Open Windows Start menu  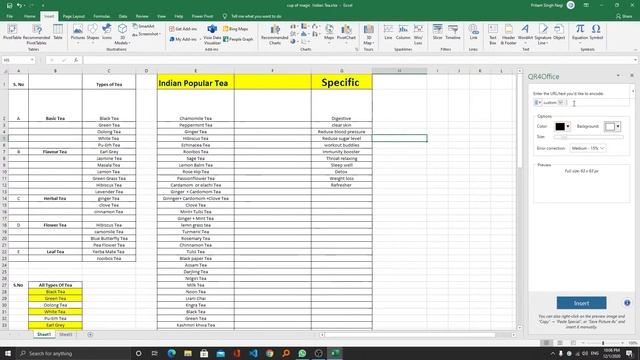coord(8,353)
